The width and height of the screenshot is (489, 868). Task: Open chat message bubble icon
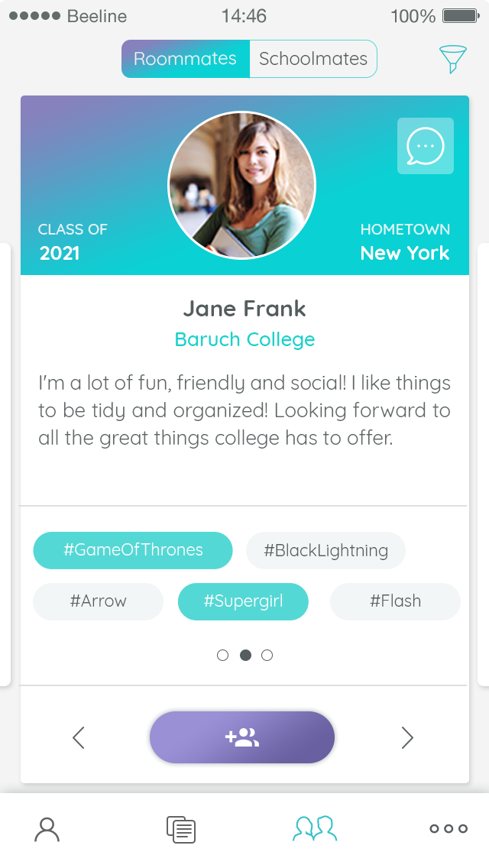[425, 146]
